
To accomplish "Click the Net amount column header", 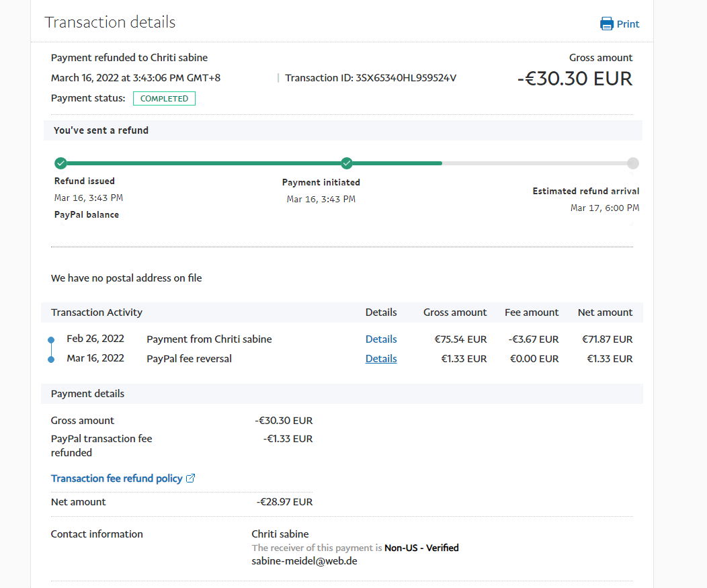I will 605,312.
